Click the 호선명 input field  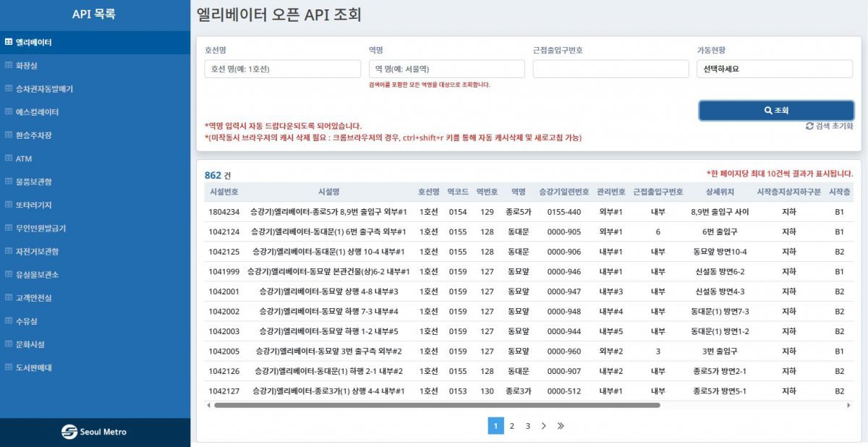[282, 69]
